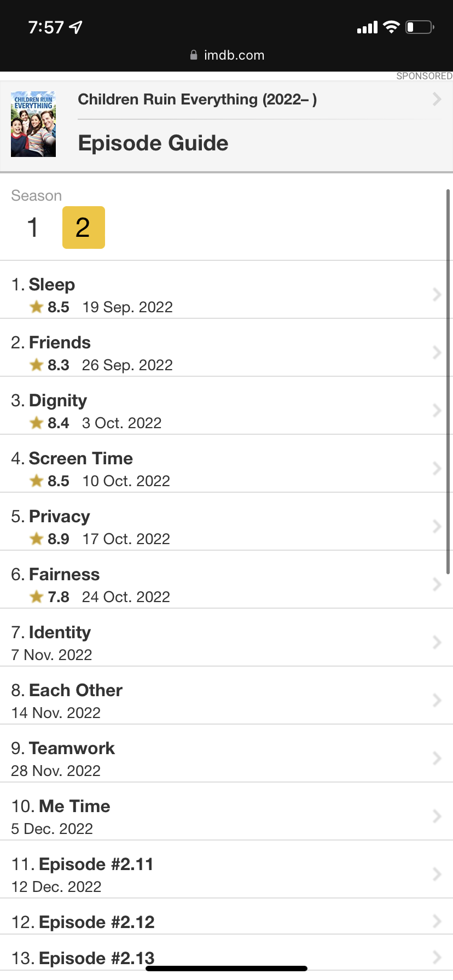Expand the Children Ruin Everything title chevron
The image size is (453, 980).
[x=437, y=99]
